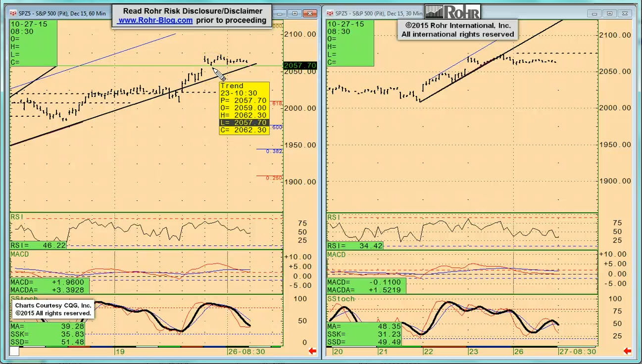This screenshot has height=364, width=642.
Task: Click the Rohr logo at the top
Action: tap(452, 11)
